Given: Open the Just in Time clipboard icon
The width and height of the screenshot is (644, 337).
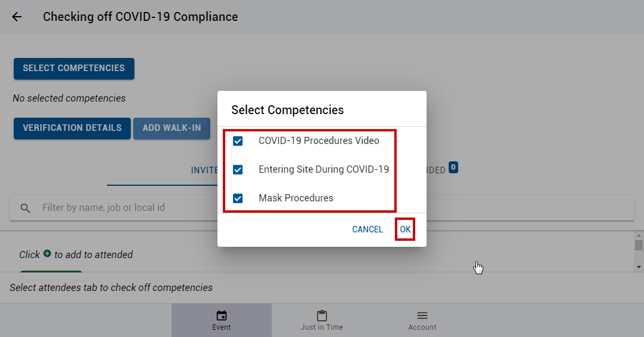Looking at the screenshot, I should click(x=322, y=315).
